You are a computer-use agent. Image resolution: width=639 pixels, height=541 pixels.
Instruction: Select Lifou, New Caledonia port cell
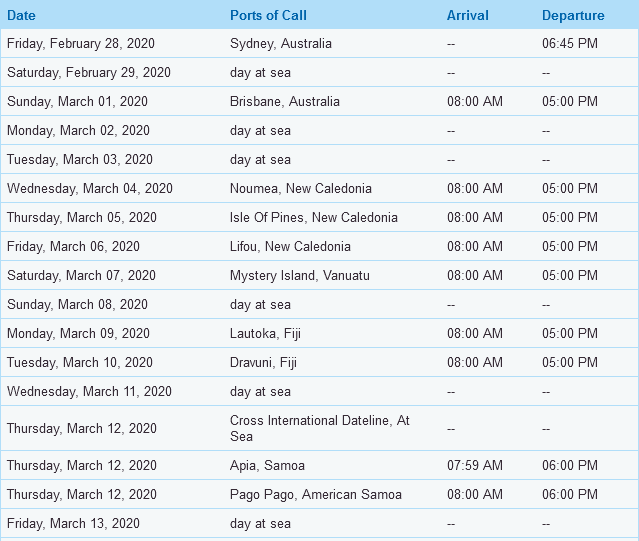(290, 246)
